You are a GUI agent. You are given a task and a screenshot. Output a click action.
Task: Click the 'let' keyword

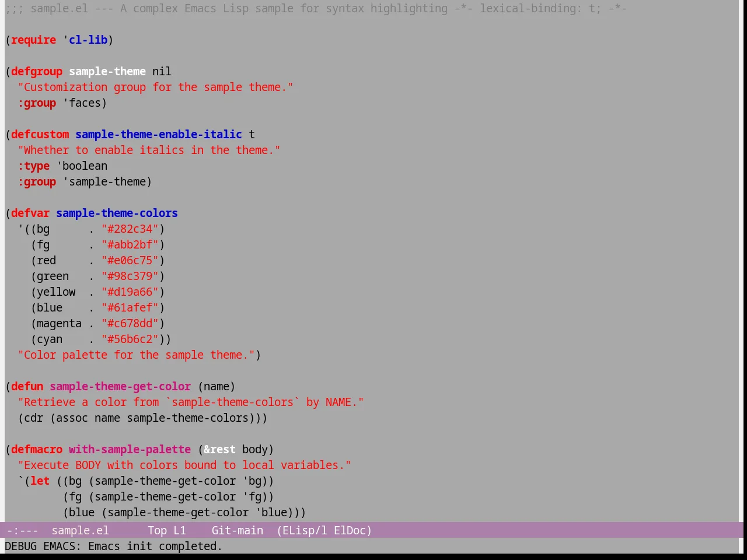[x=40, y=481]
